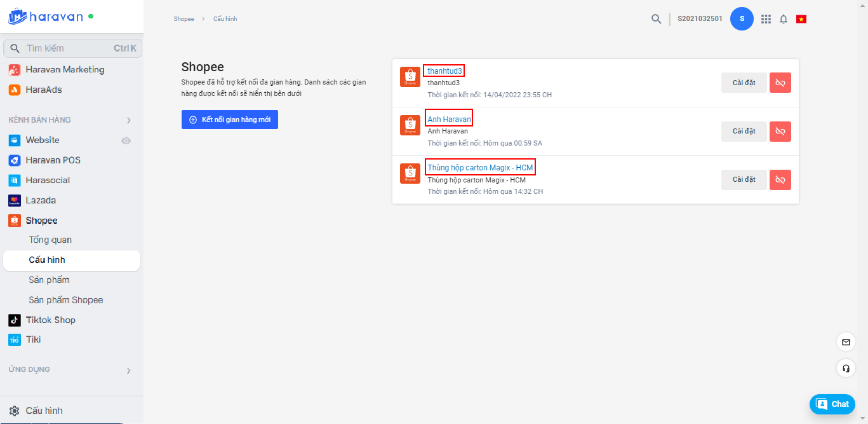Expand the KÊNH BÁN HÀNG section arrow

pyautogui.click(x=129, y=120)
